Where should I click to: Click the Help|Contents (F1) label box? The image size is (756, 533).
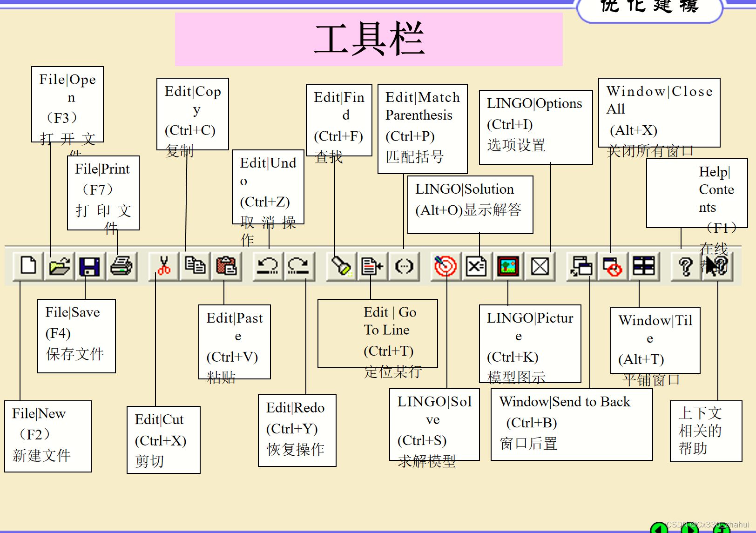point(697,193)
